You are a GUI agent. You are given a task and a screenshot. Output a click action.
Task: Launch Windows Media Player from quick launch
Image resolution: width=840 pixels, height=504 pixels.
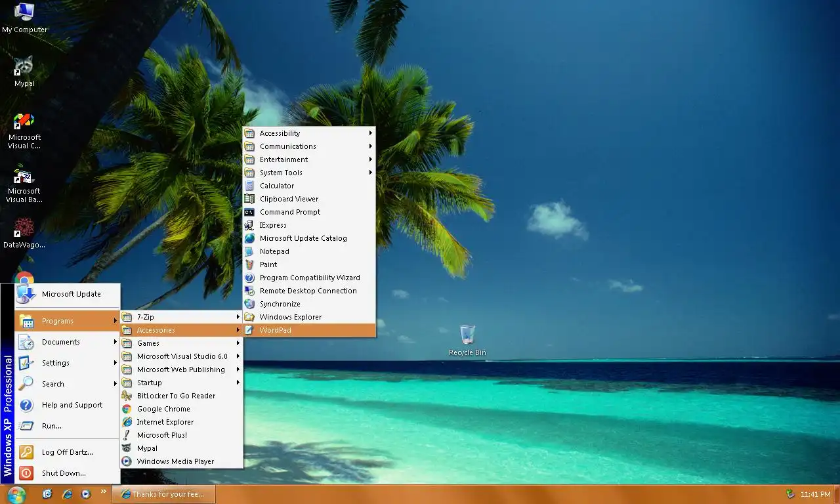[x=85, y=494]
